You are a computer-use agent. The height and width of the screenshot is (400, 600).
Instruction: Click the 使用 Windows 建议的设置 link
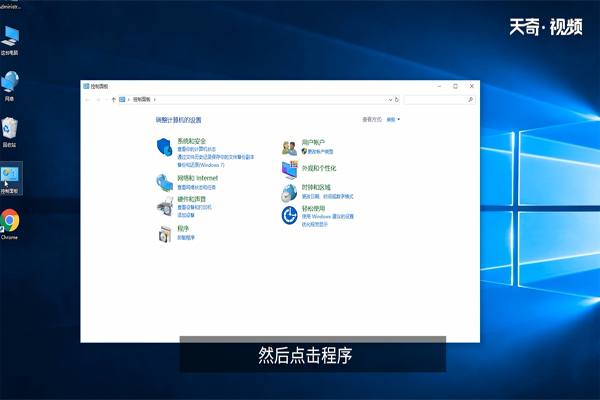(x=328, y=217)
